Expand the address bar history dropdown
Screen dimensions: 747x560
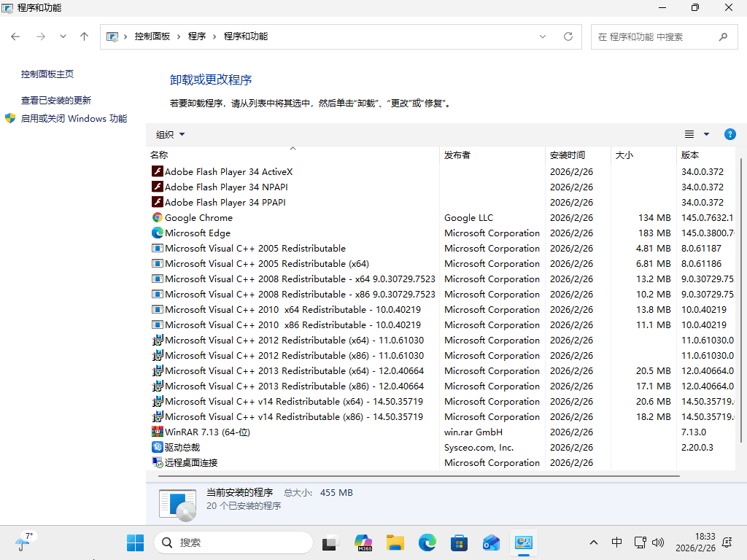click(543, 36)
